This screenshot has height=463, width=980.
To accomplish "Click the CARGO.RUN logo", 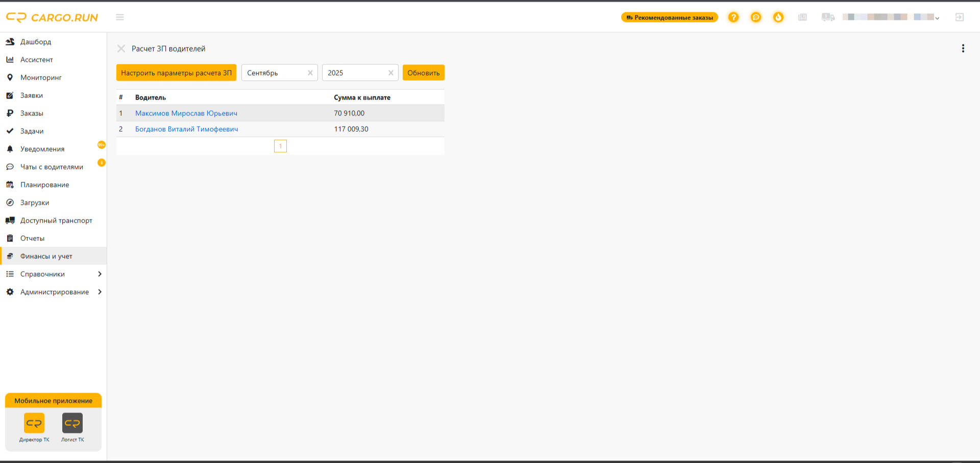I will (x=52, y=17).
